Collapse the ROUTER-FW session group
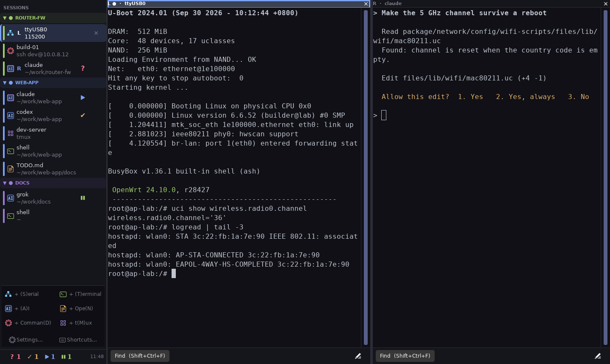The image size is (610, 364). 5,18
